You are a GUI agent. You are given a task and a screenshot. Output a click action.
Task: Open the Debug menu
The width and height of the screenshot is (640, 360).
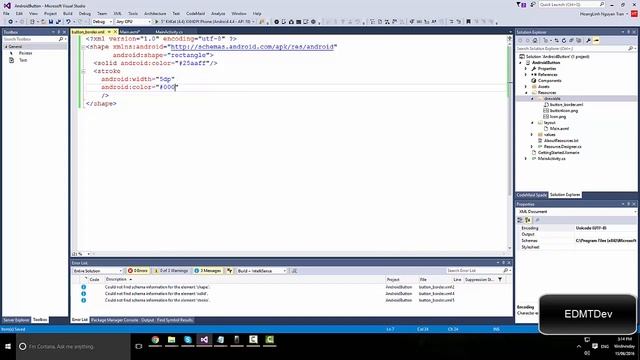(85, 13)
